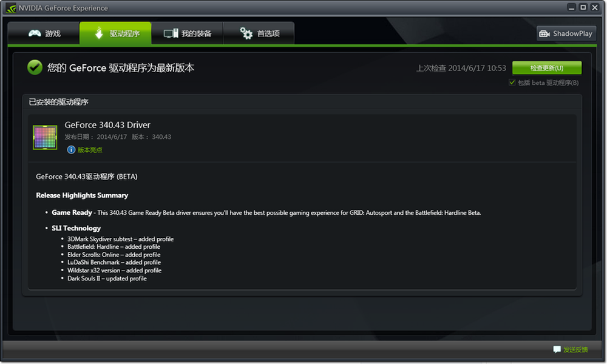Switch to the 游戏 tab
Image resolution: width=607 pixels, height=364 pixels.
click(x=44, y=33)
